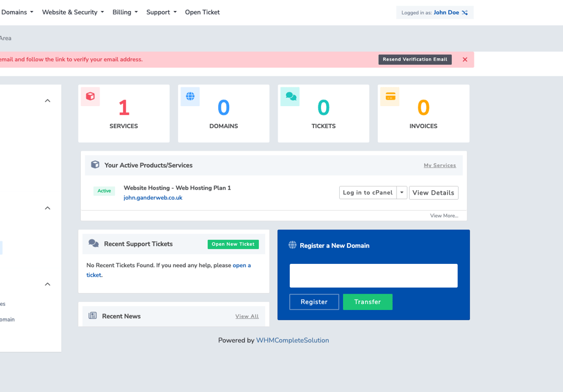The height and width of the screenshot is (392, 563).
Task: Collapse the middle sidebar panel chevron
Action: click(47, 208)
